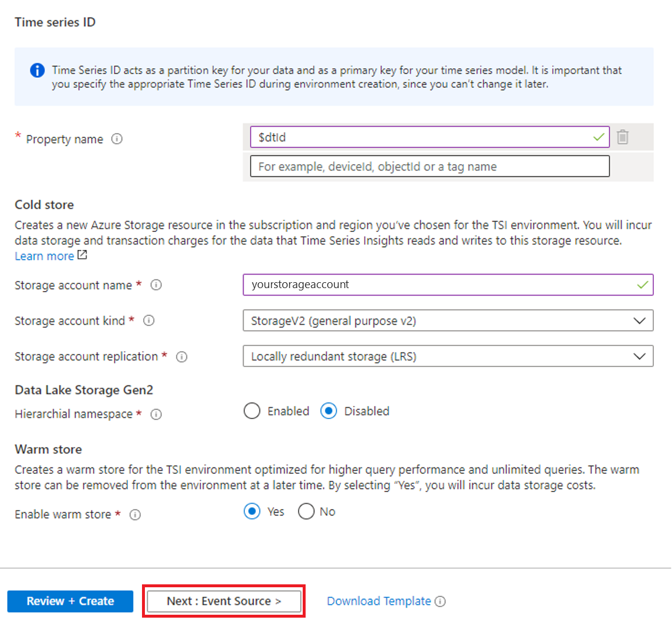Open the Storage account replication dropdown
The image size is (672, 627).
(448, 356)
